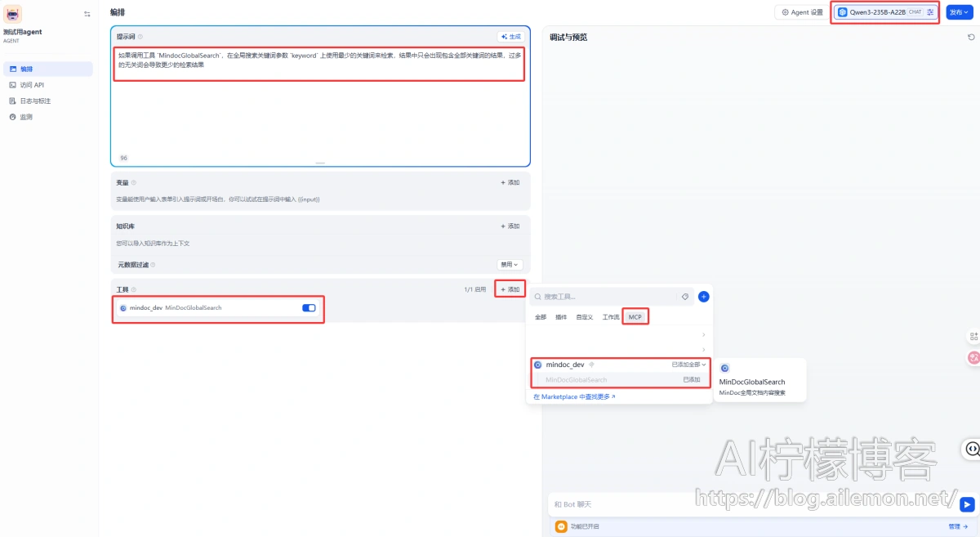Open the 在 Marketplace 中查找更多 link
This screenshot has width=980, height=537.
574,396
